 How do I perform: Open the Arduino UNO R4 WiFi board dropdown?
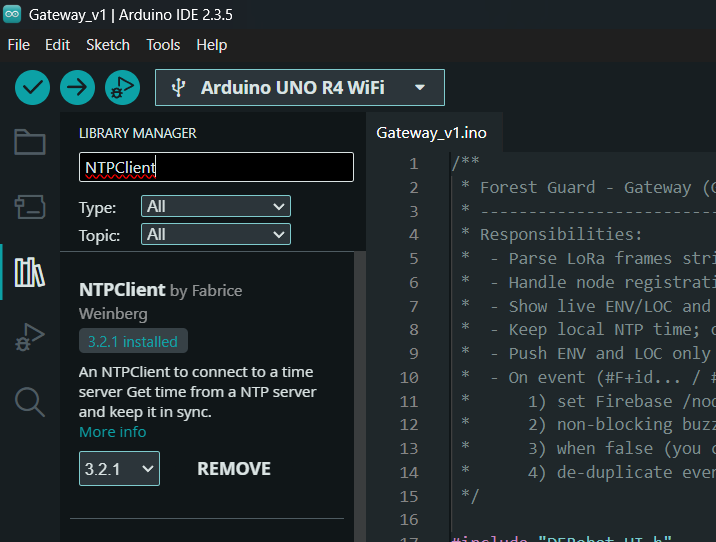[x=300, y=87]
